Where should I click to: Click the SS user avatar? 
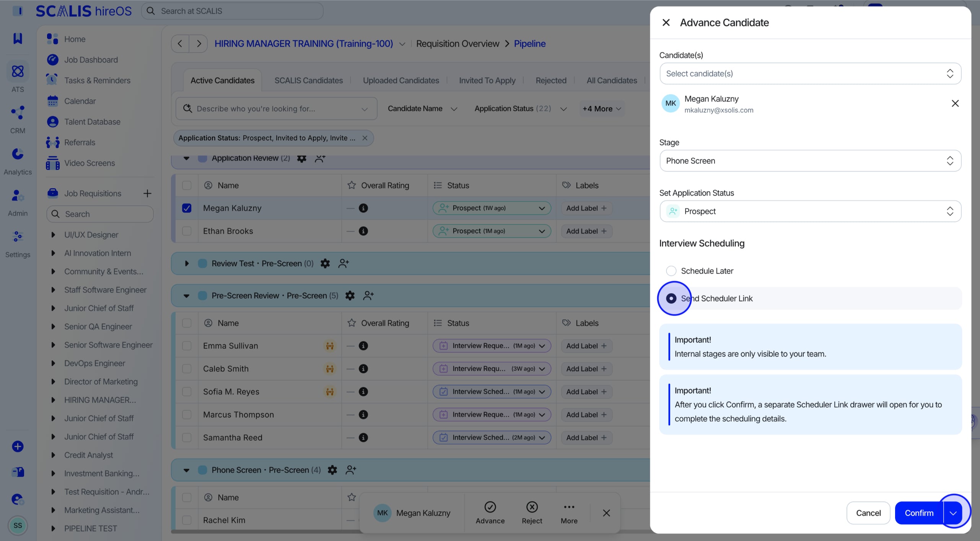click(18, 525)
